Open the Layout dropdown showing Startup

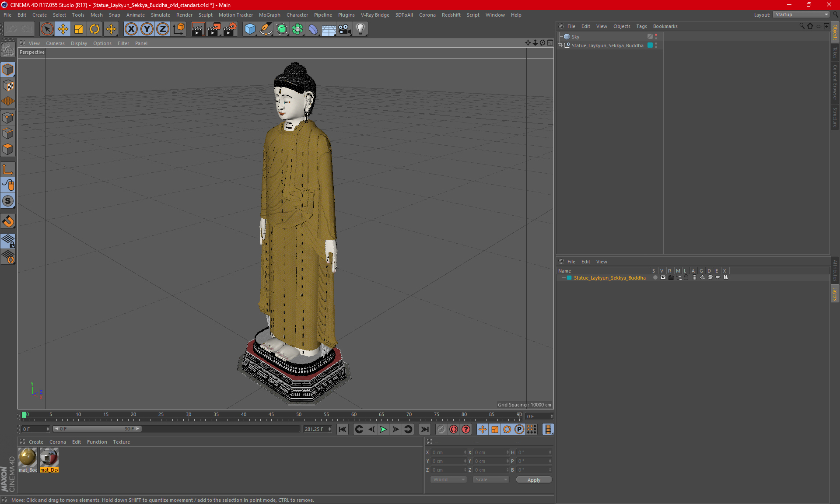pos(801,14)
